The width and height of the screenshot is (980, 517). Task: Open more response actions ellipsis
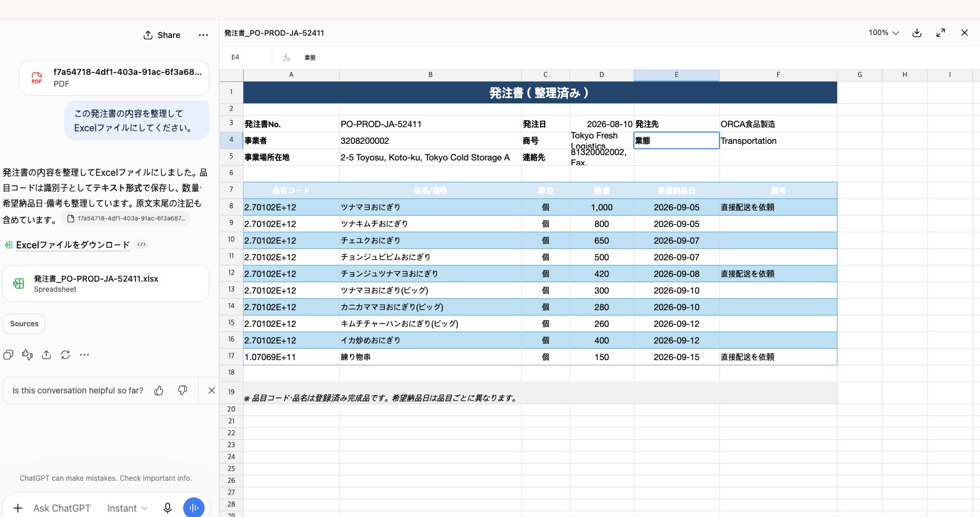(84, 355)
